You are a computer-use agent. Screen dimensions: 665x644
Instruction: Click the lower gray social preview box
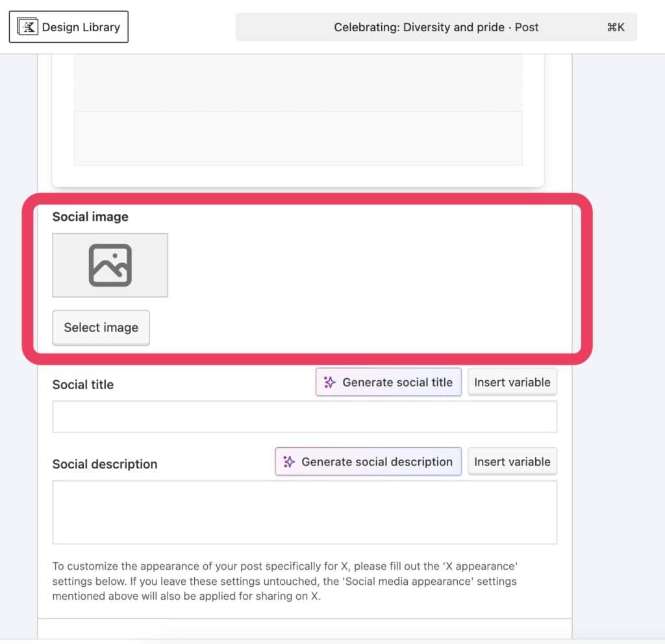pos(297,138)
